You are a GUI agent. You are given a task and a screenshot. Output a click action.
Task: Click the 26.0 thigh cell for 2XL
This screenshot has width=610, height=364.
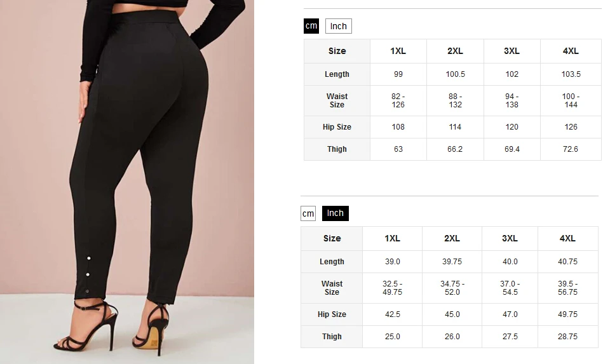tap(452, 337)
